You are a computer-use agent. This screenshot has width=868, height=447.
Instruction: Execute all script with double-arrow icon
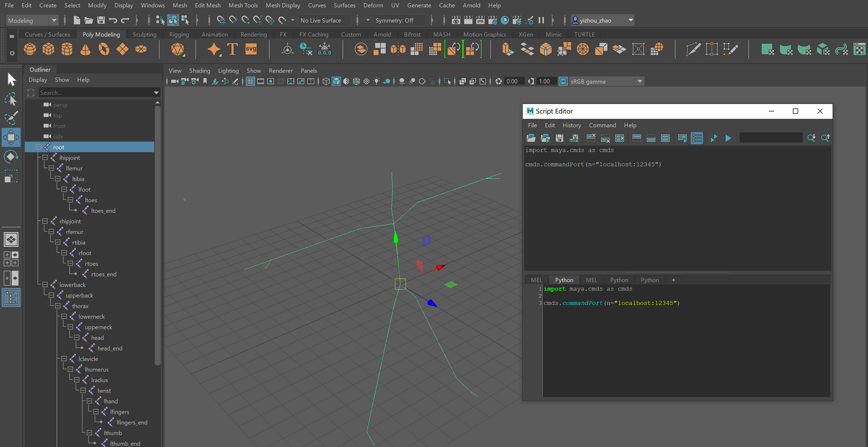point(714,138)
